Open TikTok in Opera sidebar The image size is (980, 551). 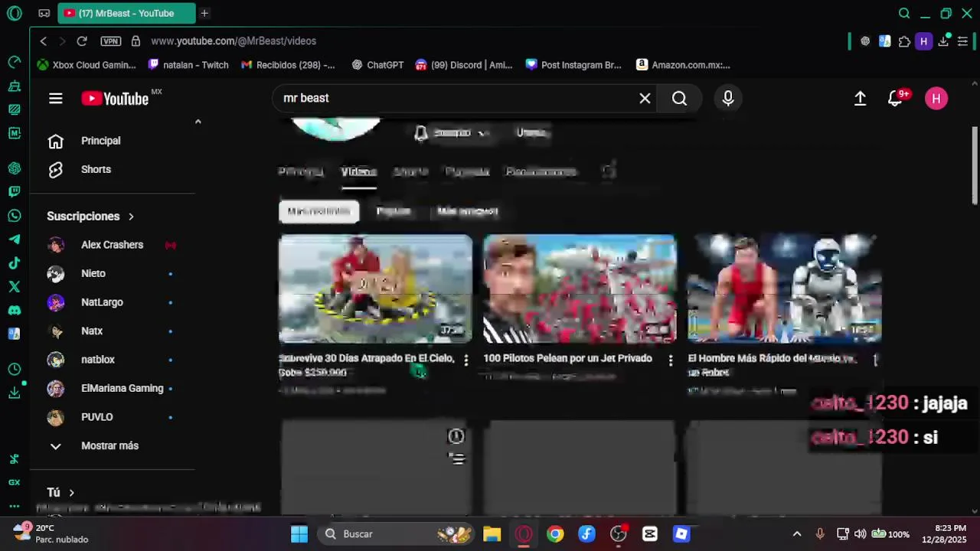tap(14, 263)
